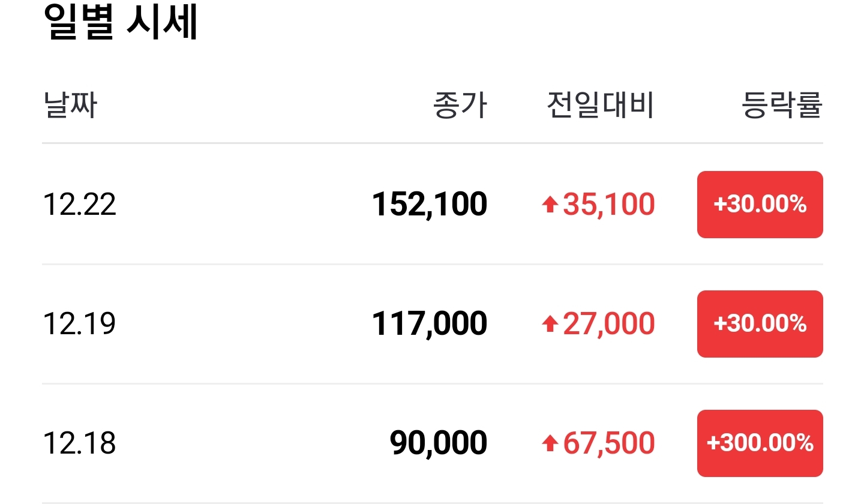852x504 pixels.
Task: Click the red up arrow beside 27,000
Action: click(550, 325)
